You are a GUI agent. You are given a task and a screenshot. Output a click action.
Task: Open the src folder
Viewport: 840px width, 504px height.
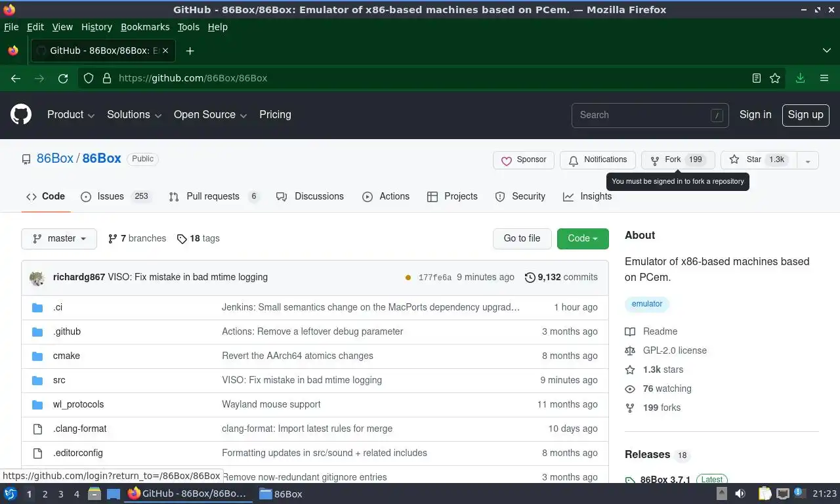click(59, 380)
